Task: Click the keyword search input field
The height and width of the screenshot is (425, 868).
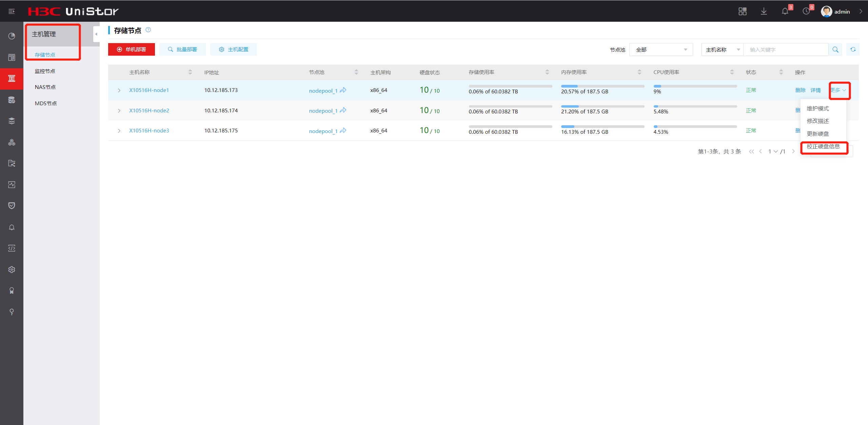Action: pos(785,50)
